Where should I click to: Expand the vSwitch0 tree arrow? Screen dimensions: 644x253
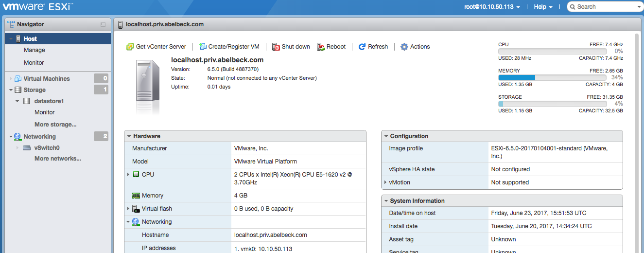(x=17, y=148)
